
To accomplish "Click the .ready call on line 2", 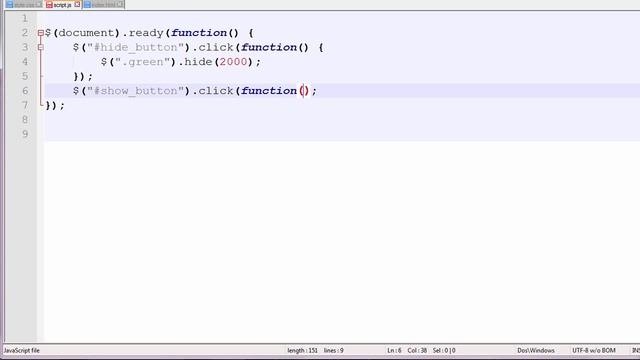I will pos(143,33).
